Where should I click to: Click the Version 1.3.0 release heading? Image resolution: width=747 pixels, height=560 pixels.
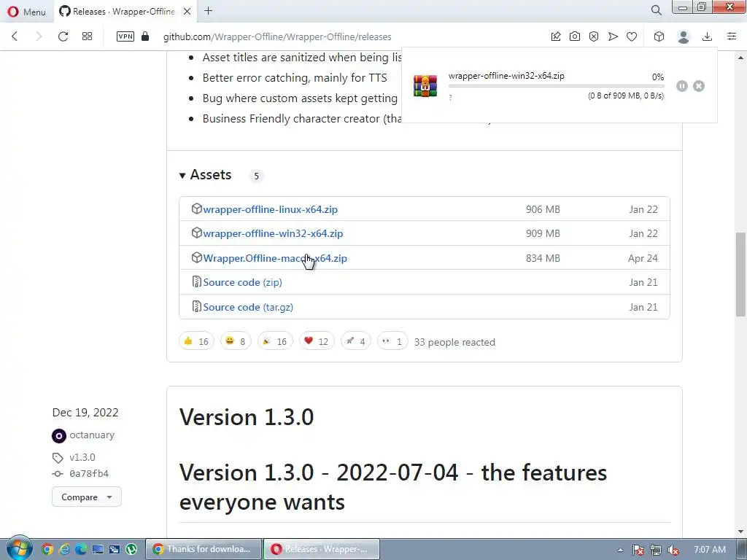coord(247,417)
